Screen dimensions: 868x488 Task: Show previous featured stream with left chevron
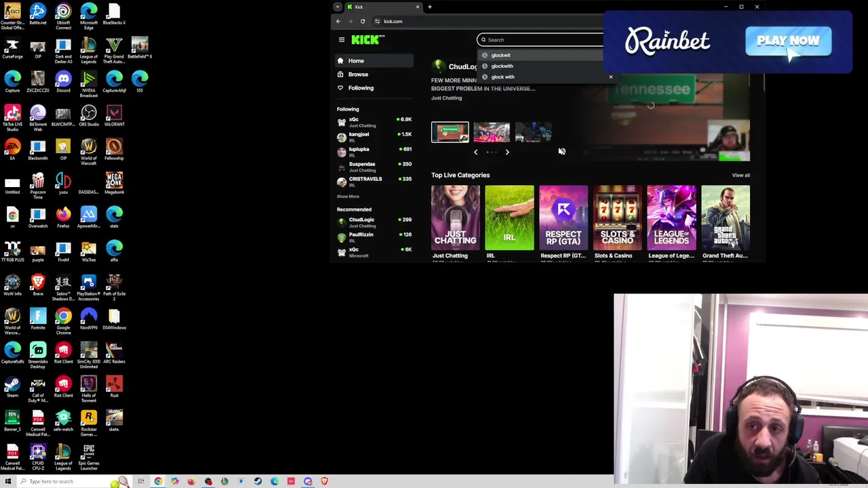[475, 152]
